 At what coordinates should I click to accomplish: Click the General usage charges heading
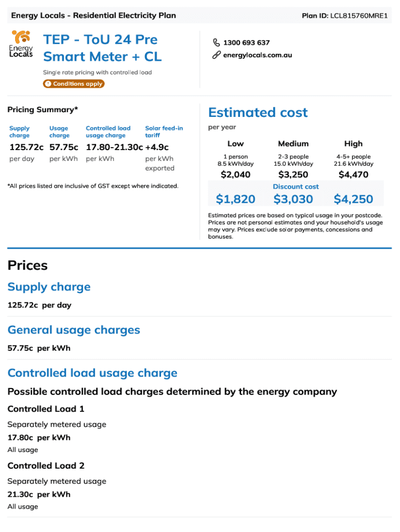click(74, 330)
